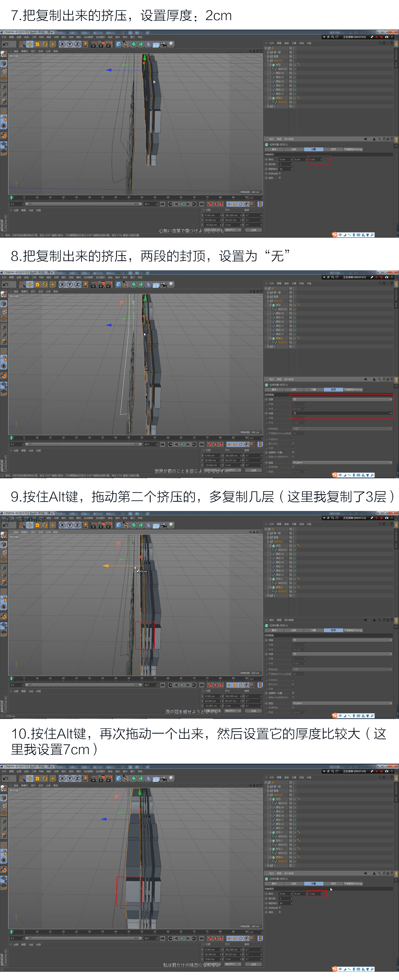Click the light bulb icon in step 8 toolbar
The image size is (399, 980).
171,285
